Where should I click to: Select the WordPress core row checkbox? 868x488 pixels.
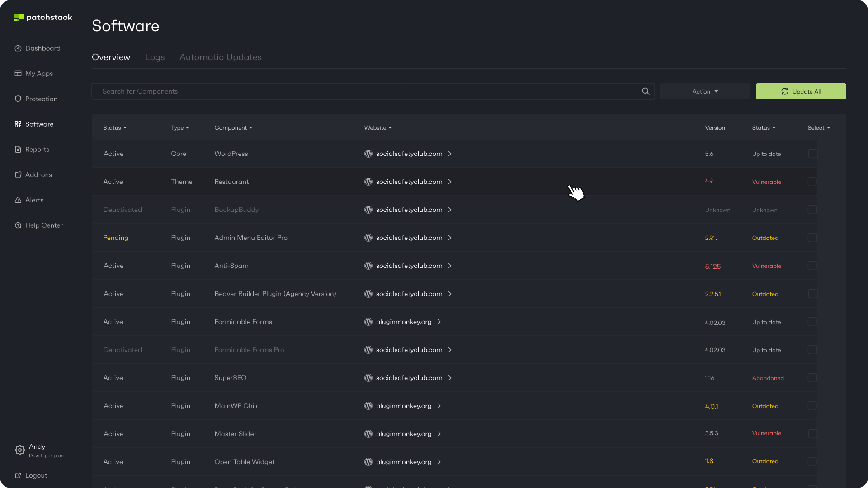point(812,154)
